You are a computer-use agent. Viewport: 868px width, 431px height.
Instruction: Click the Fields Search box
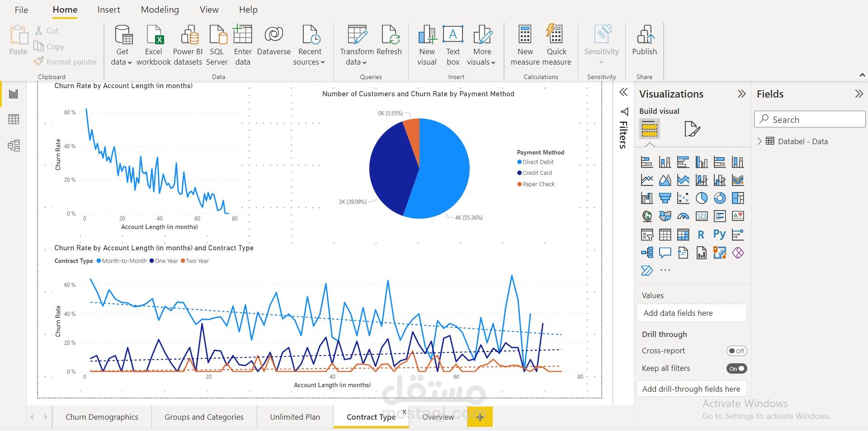[x=810, y=119]
